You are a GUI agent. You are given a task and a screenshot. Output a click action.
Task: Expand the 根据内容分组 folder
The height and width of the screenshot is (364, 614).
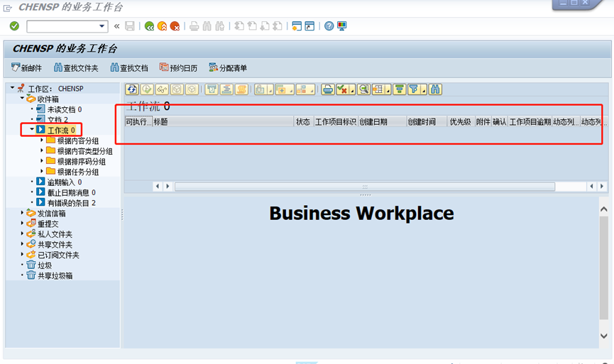pyautogui.click(x=42, y=140)
